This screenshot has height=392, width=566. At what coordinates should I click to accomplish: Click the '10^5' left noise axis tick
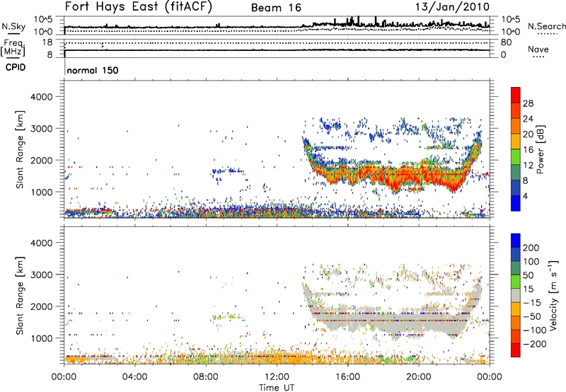click(43, 19)
